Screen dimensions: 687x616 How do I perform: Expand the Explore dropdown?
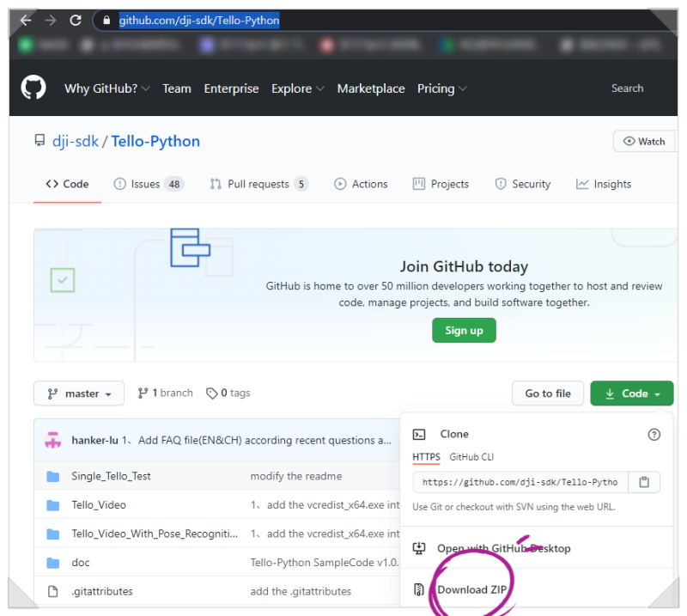[x=297, y=88]
